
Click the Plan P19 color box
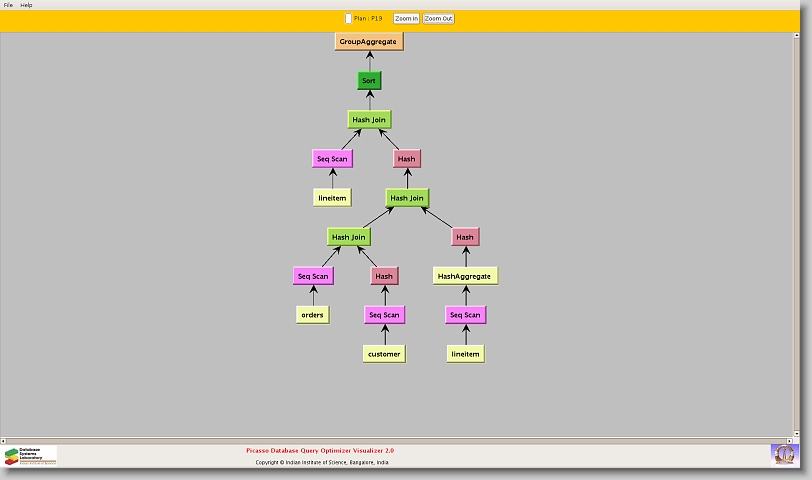(348, 18)
